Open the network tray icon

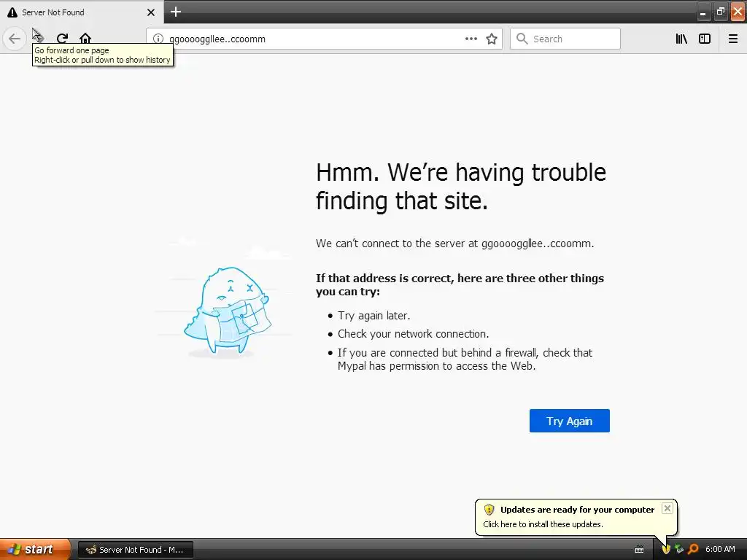[x=679, y=550]
